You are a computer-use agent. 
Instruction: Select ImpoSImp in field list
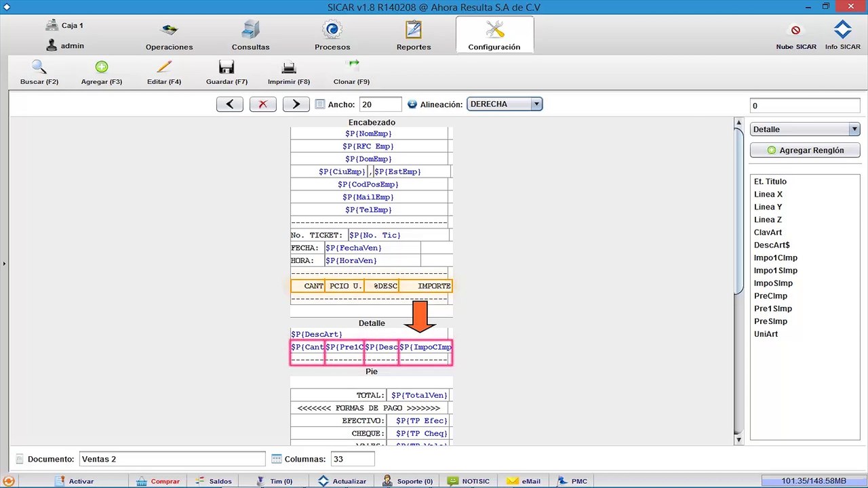click(773, 283)
